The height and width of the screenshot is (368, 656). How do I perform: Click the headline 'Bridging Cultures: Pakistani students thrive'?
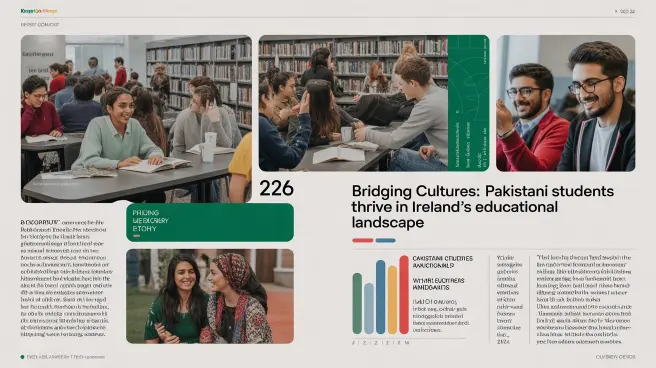483,207
